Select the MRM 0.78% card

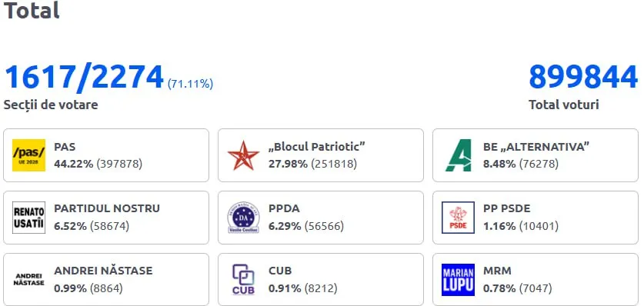click(x=536, y=279)
